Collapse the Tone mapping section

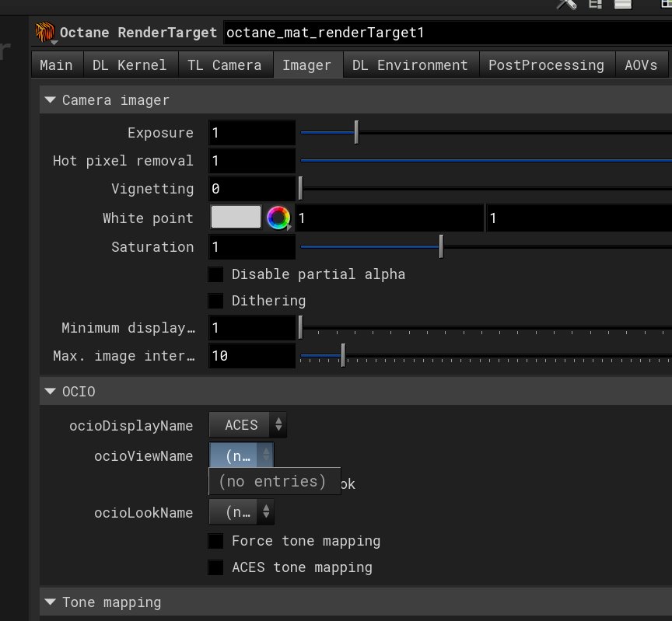[51, 602]
